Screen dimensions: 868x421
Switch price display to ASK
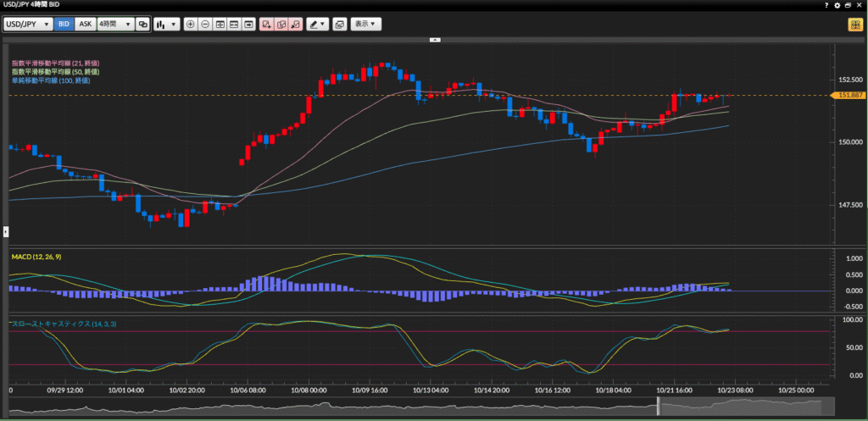pos(86,25)
